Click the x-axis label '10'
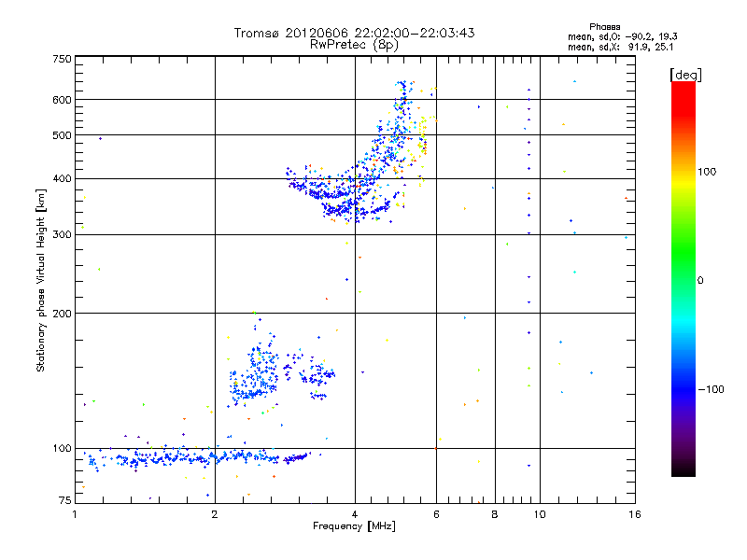 [540, 514]
